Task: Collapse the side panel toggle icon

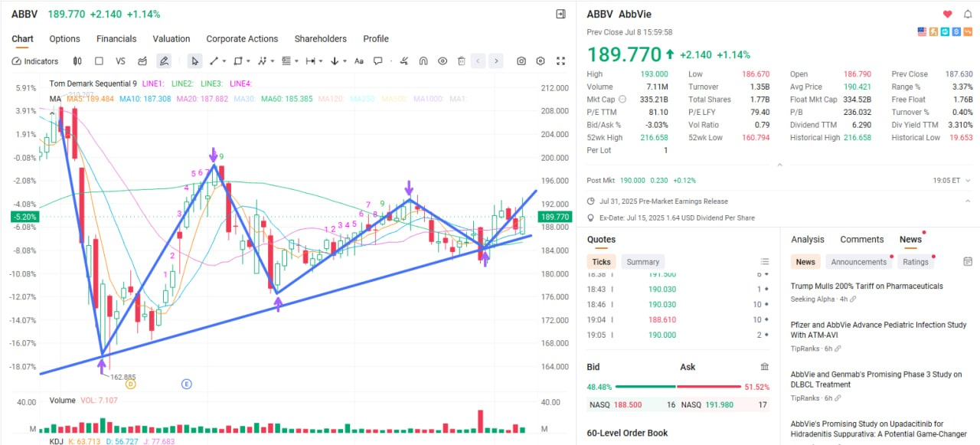Action: [x=560, y=14]
